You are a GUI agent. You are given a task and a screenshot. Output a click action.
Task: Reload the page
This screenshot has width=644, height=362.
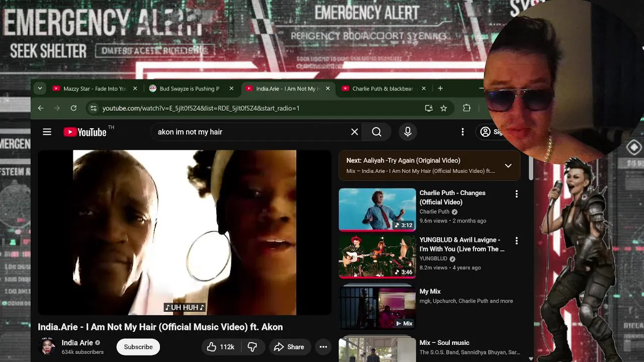coord(73,108)
